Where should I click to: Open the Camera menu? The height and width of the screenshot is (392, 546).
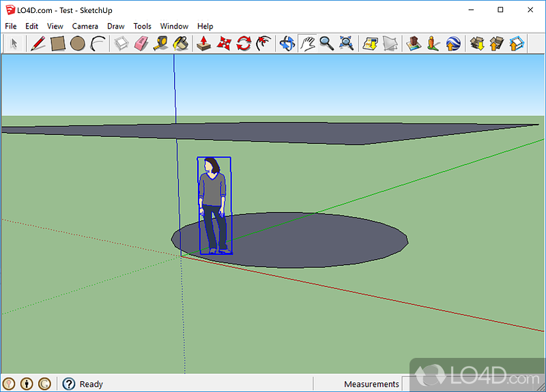click(85, 26)
